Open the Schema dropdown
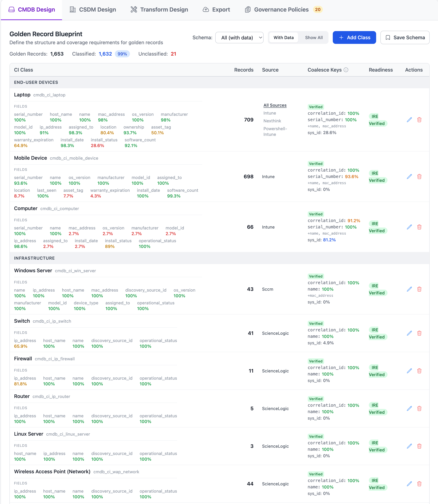 [x=239, y=38]
